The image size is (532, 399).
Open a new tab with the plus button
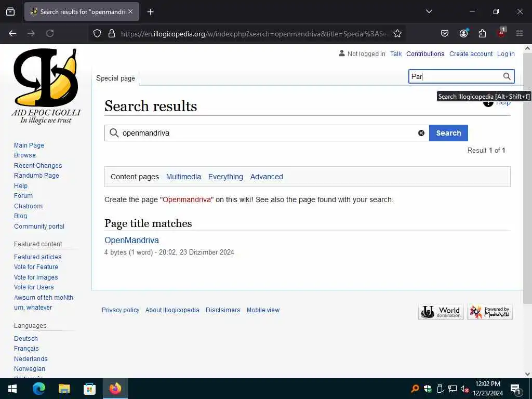coord(150,12)
